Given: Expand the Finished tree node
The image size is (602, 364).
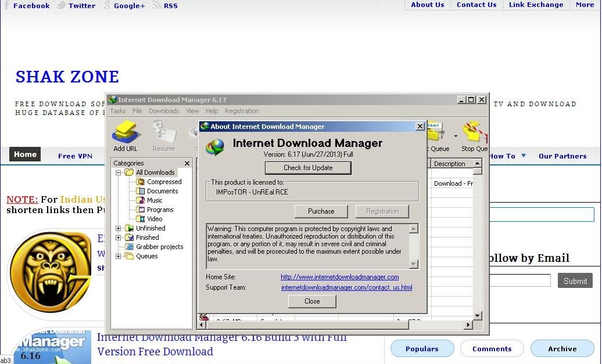Looking at the screenshot, I should (119, 237).
